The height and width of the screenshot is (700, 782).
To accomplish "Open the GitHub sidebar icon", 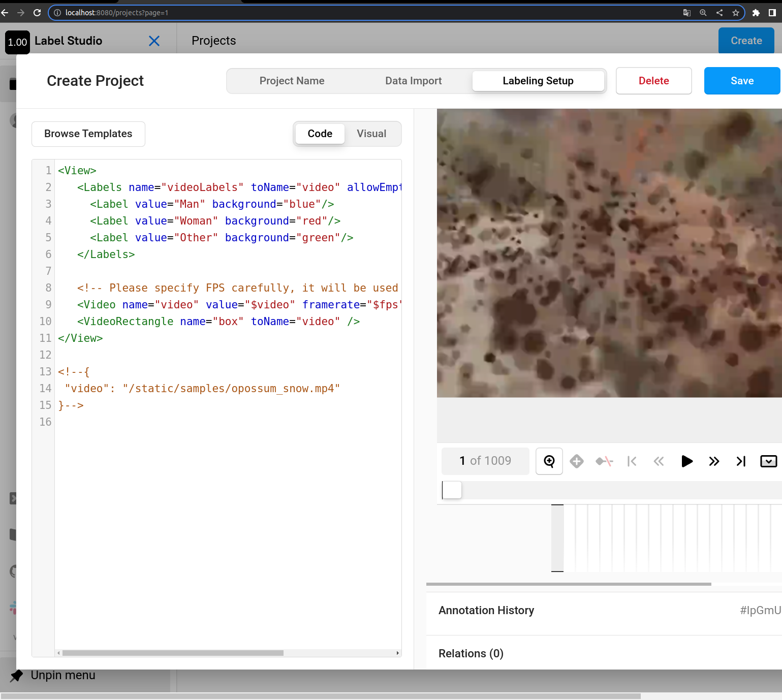I will coord(14,571).
